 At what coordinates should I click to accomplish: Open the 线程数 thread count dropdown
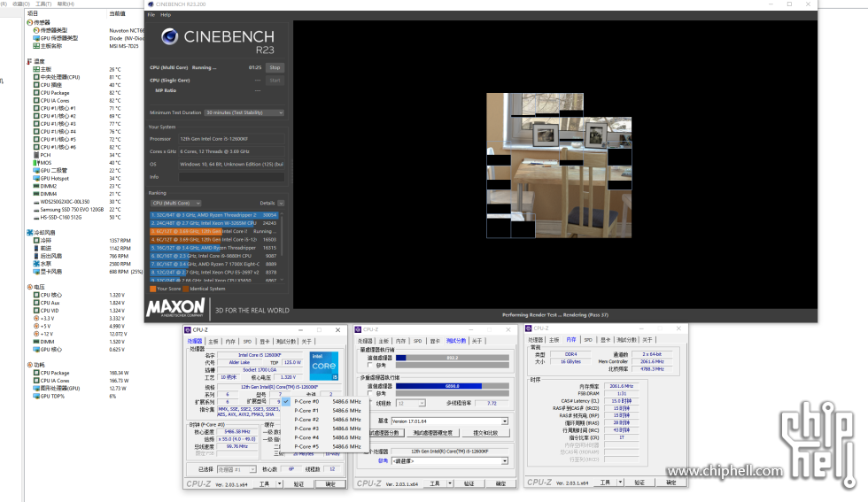click(x=410, y=404)
